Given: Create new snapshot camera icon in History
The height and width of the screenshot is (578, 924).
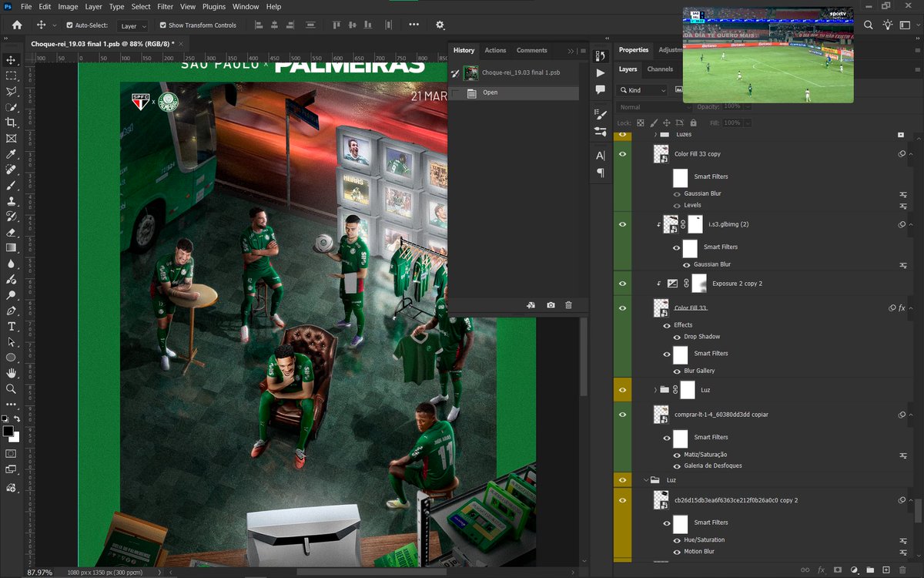Looking at the screenshot, I should pos(551,305).
